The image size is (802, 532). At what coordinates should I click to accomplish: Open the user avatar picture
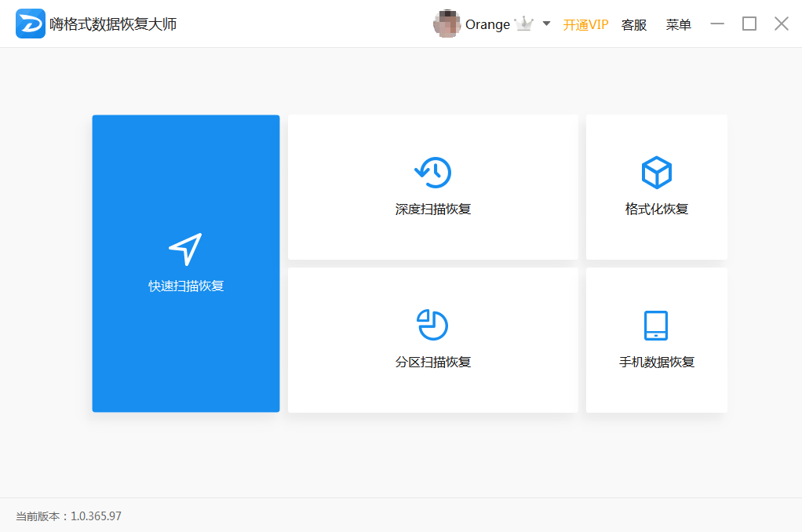[x=448, y=23]
